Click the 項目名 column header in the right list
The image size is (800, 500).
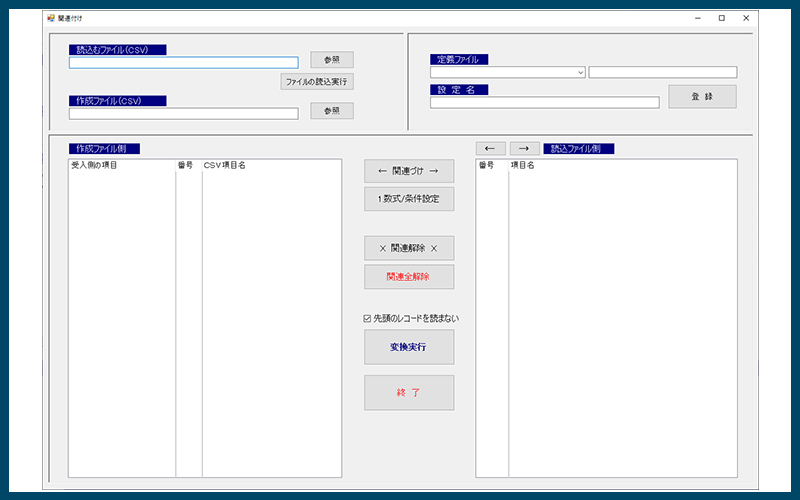[523, 165]
